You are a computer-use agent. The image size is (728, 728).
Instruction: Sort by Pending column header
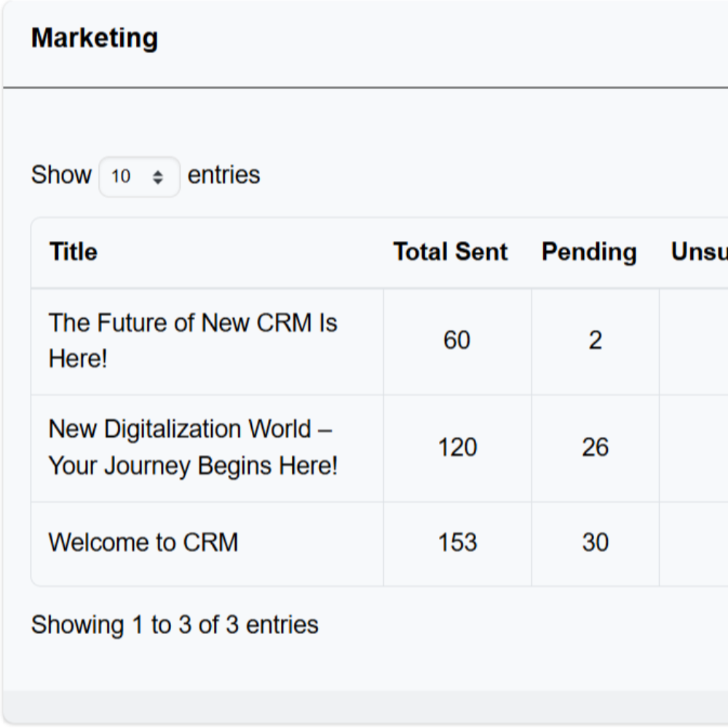pos(589,252)
